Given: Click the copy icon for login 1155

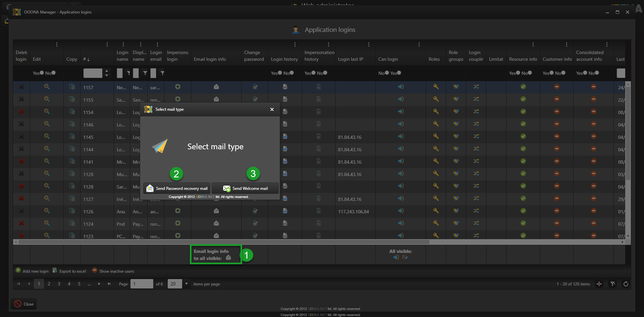Looking at the screenshot, I should coord(72,99).
